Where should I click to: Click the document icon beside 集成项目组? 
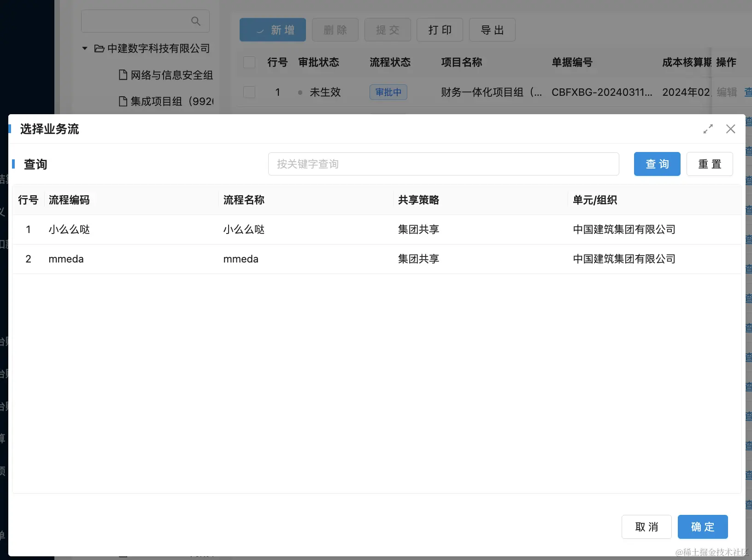pos(122,101)
